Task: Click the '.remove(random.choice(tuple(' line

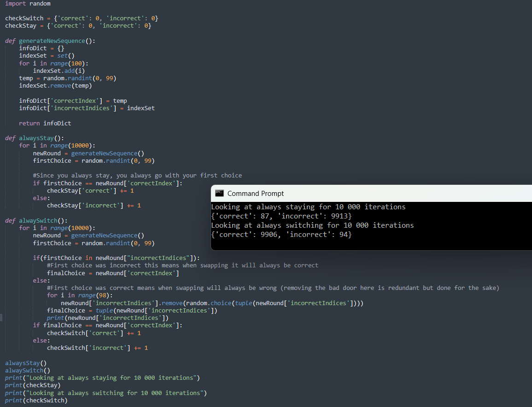Action: (212, 303)
